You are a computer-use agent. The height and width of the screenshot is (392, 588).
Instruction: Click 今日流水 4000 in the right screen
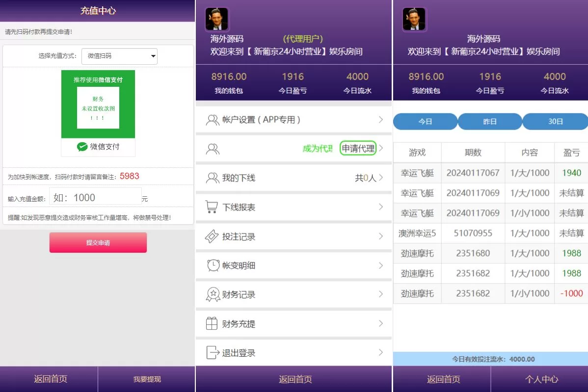pos(555,83)
